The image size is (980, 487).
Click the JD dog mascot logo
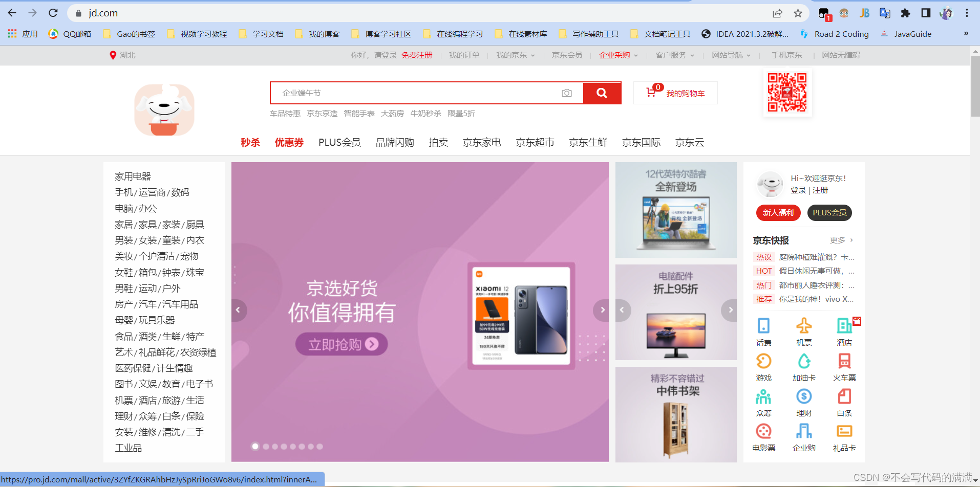coord(164,110)
